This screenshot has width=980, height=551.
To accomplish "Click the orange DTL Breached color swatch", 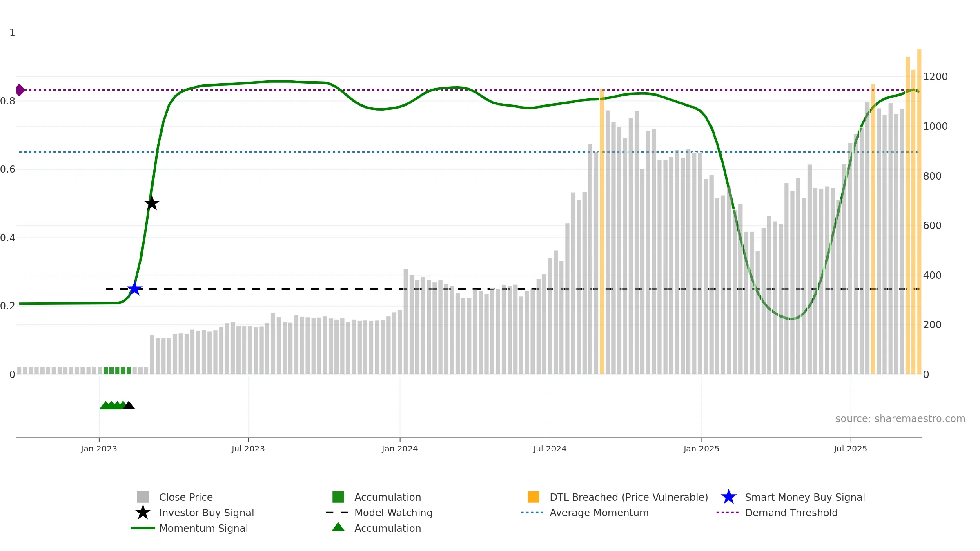I will 533,497.
